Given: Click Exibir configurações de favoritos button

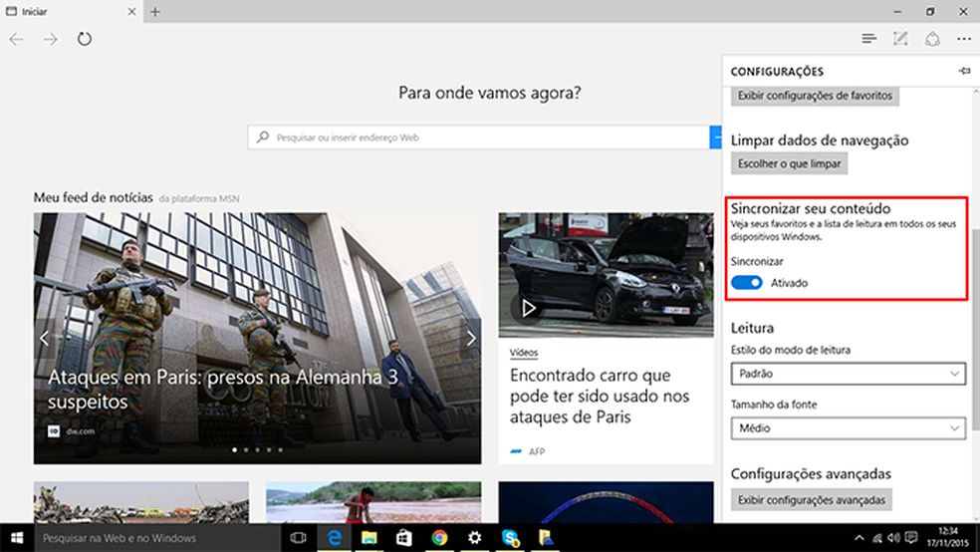Looking at the screenshot, I should click(815, 96).
